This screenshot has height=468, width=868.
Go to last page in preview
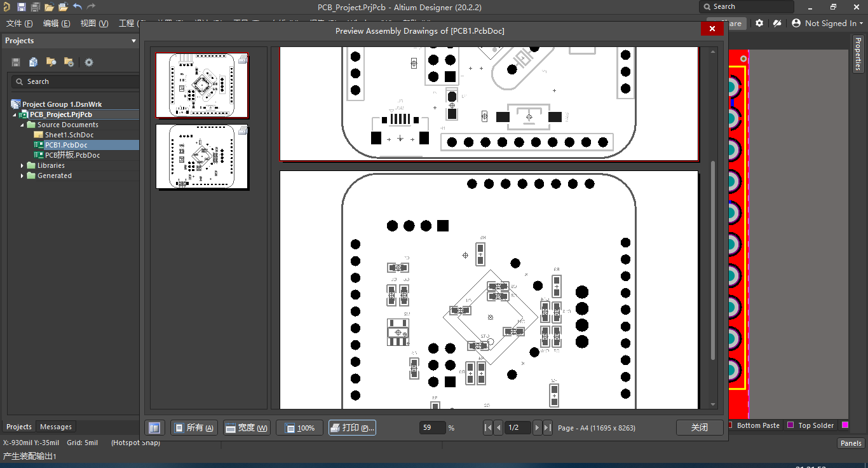(x=547, y=428)
